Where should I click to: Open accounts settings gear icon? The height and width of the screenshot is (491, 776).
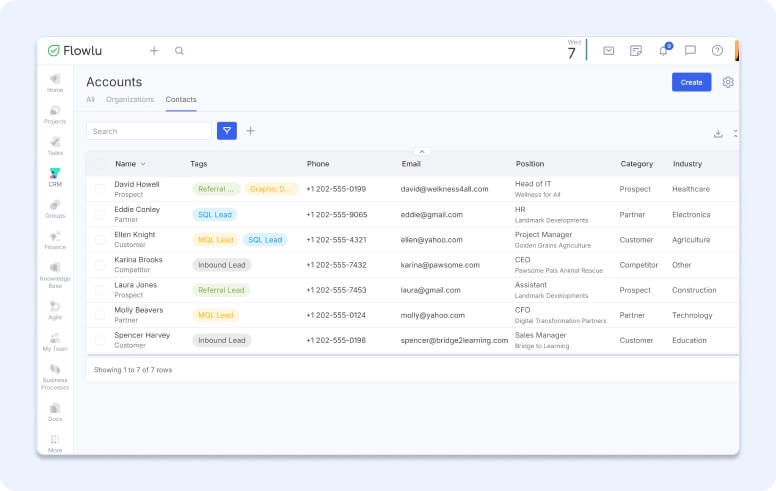click(x=728, y=82)
